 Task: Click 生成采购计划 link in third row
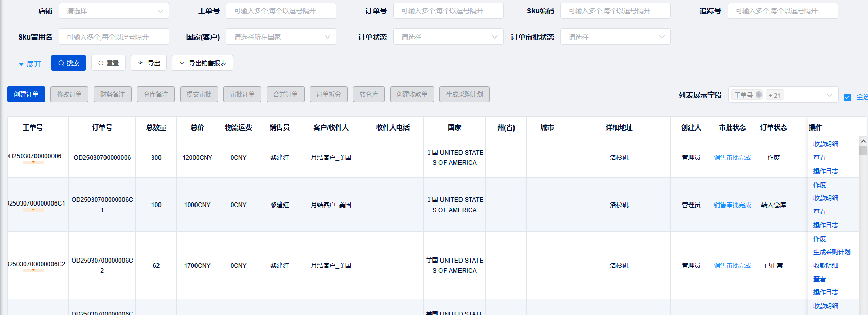pos(831,252)
